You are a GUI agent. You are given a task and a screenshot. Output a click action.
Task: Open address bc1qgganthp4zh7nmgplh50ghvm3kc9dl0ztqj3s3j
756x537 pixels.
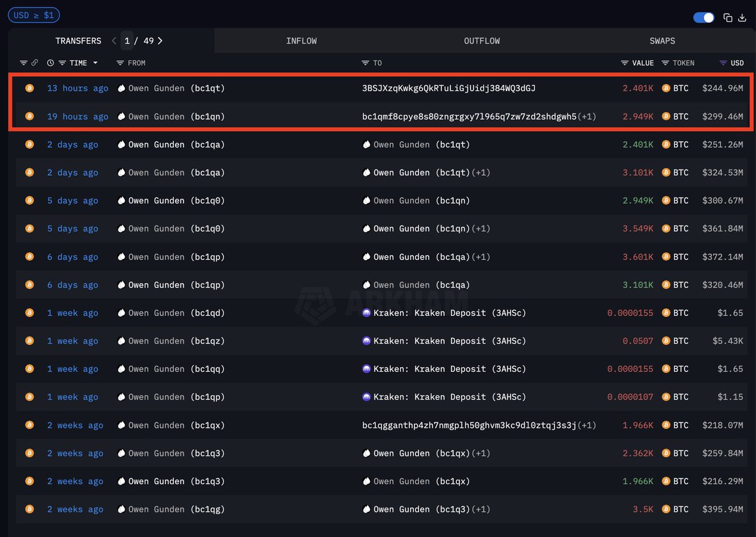click(x=469, y=425)
